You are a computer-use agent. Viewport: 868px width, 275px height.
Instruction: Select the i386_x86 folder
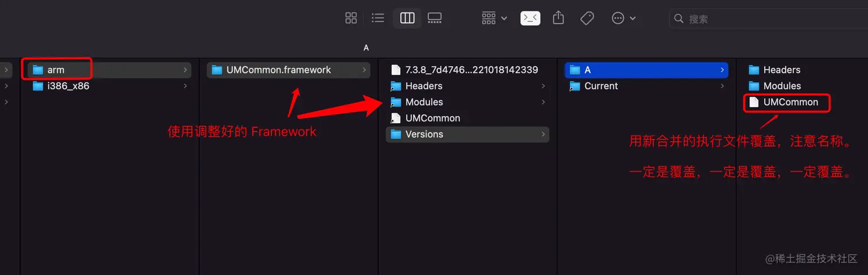[110, 86]
